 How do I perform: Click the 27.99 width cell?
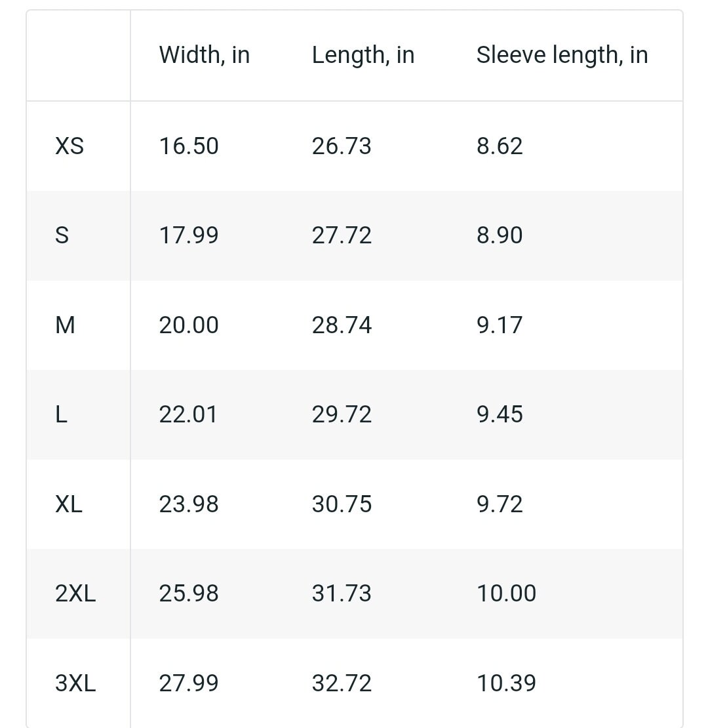point(188,683)
